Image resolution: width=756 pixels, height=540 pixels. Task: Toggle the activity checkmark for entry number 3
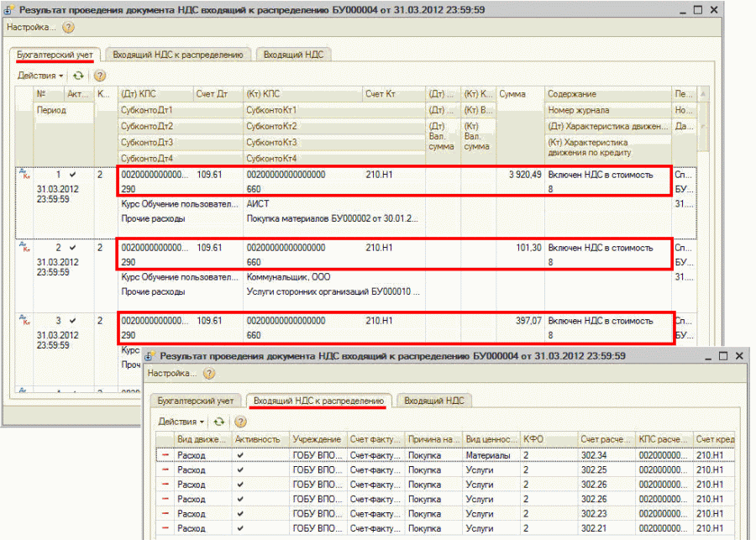click(73, 321)
